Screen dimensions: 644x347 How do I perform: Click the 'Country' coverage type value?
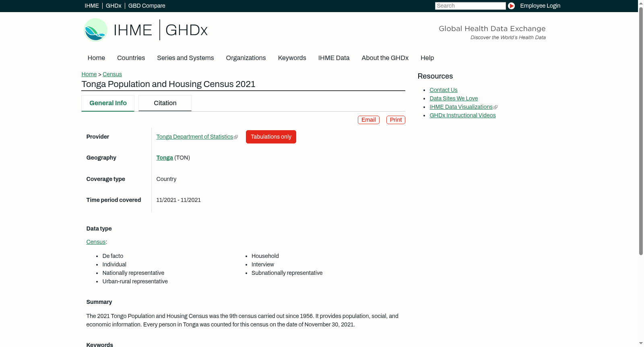pyautogui.click(x=166, y=179)
